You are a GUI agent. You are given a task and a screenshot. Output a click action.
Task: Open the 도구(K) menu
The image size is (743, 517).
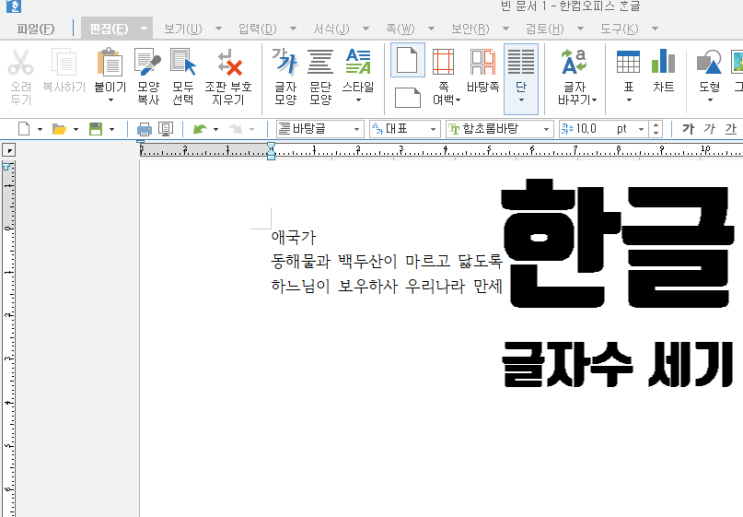coord(619,29)
